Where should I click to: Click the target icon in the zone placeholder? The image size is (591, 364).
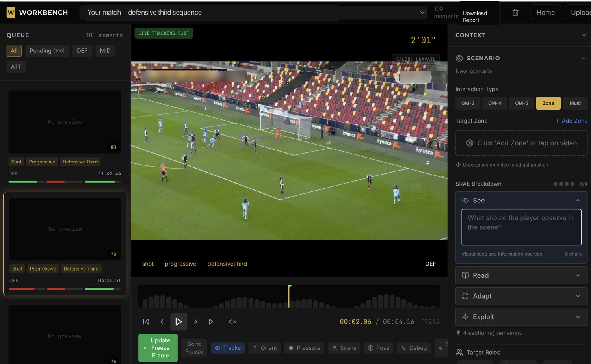click(x=470, y=143)
